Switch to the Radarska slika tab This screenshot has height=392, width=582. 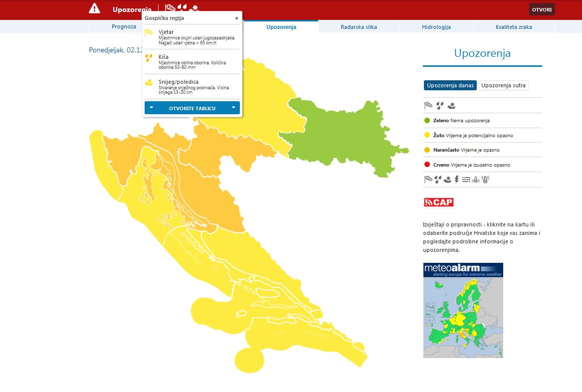[360, 27]
